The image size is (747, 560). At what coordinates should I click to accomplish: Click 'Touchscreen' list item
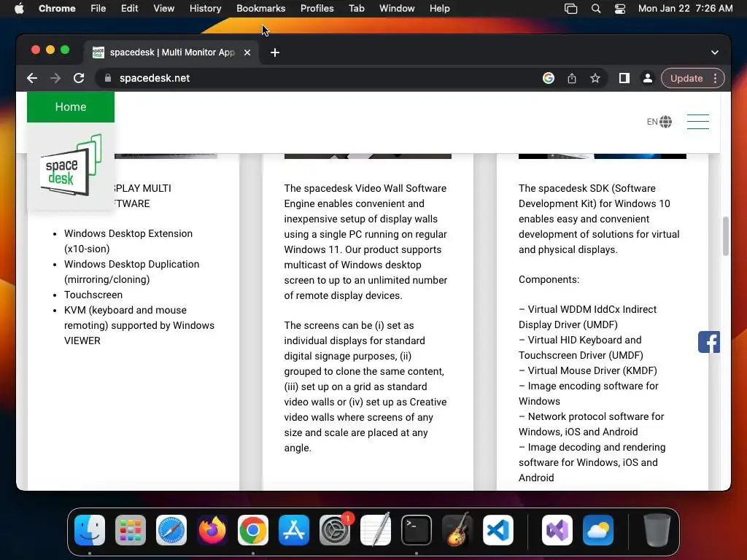click(x=93, y=295)
